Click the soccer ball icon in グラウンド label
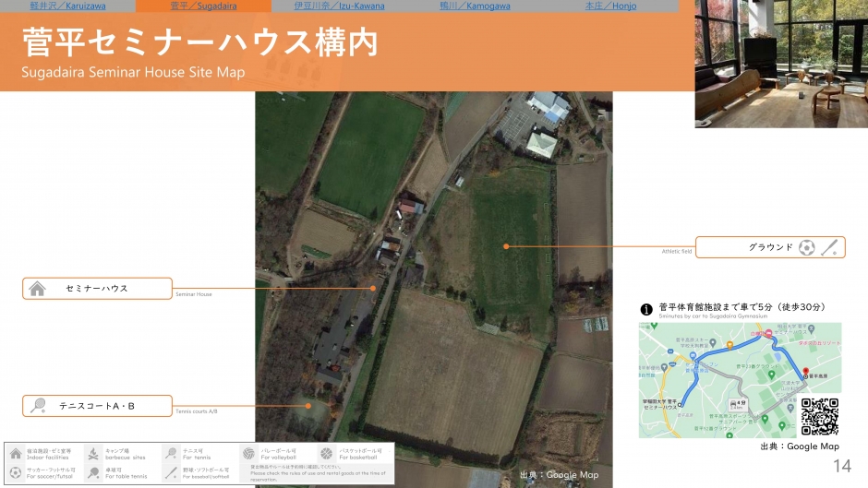The width and height of the screenshot is (868, 488). [x=806, y=247]
